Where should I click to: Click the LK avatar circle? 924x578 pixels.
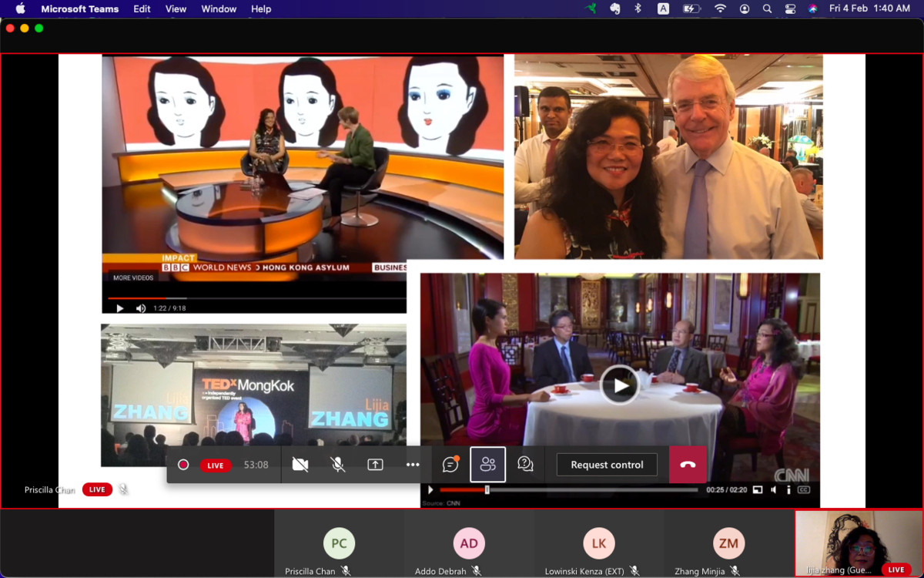click(599, 543)
